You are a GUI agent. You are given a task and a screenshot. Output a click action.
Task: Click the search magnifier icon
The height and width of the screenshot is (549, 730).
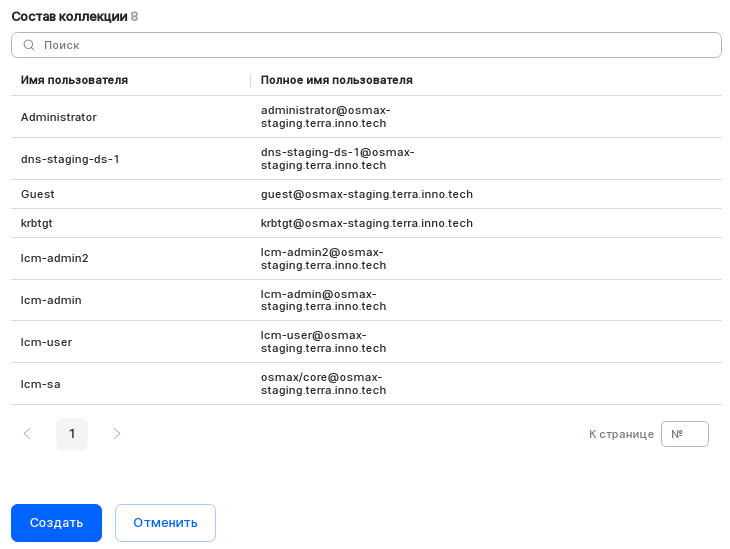pyautogui.click(x=29, y=45)
